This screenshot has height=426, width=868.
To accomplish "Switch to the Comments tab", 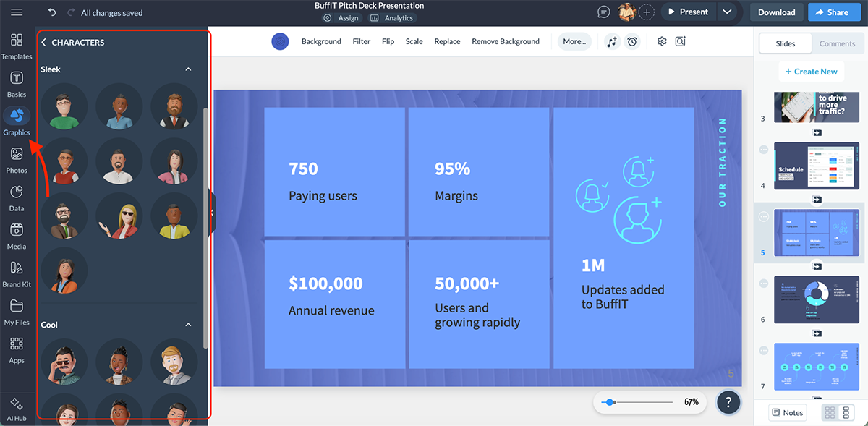I will click(x=837, y=43).
